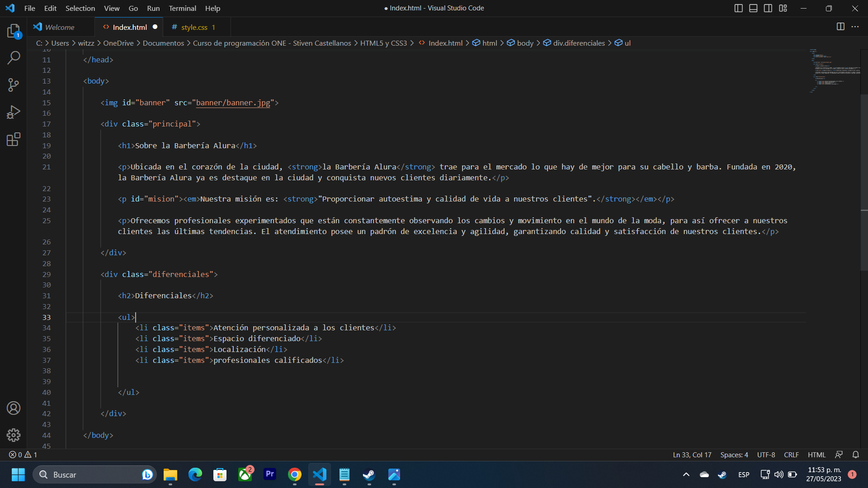The height and width of the screenshot is (488, 868).
Task: Expand the html breadcrumb segment
Action: 490,43
